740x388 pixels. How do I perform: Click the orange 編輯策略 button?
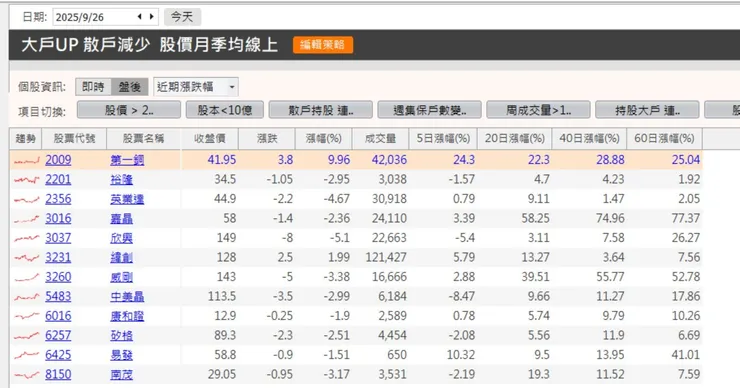(x=323, y=45)
